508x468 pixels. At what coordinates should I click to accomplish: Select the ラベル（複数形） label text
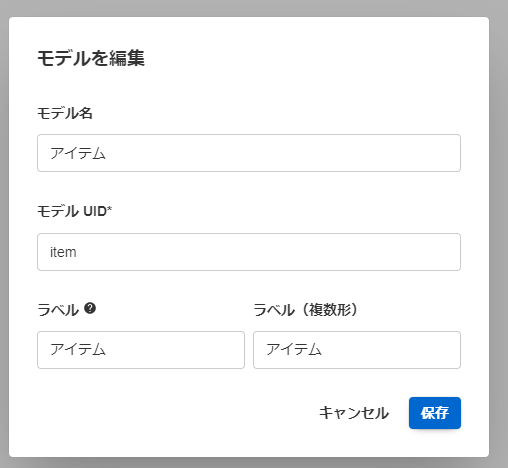(x=305, y=310)
